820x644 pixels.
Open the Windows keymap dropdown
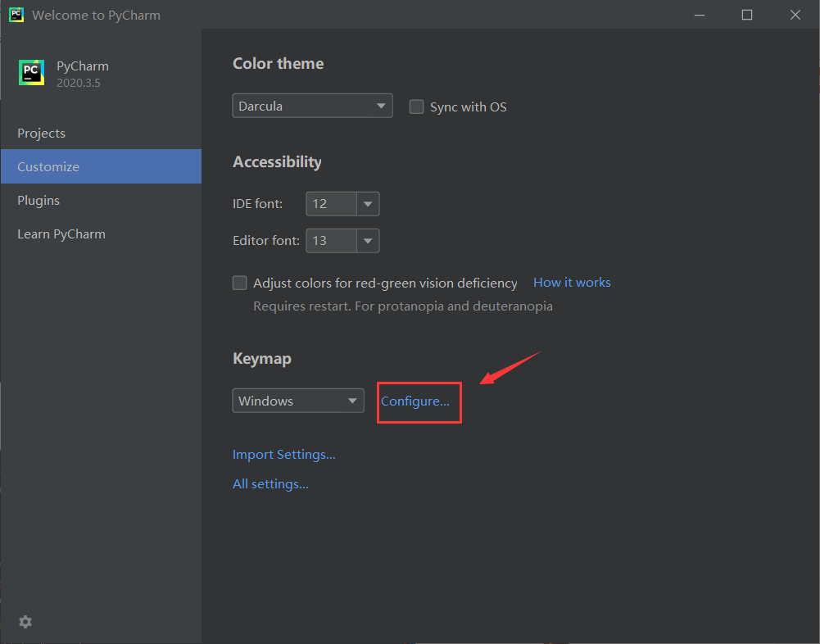298,401
